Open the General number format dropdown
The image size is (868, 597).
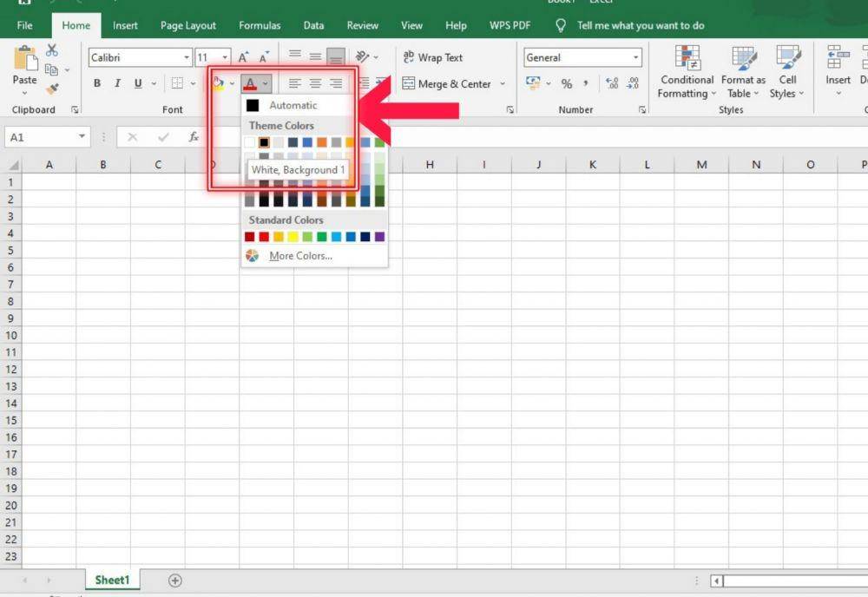coord(635,57)
